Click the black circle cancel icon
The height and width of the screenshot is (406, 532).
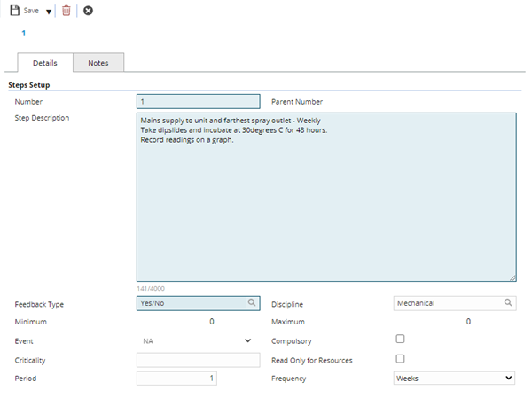pyautogui.click(x=88, y=11)
